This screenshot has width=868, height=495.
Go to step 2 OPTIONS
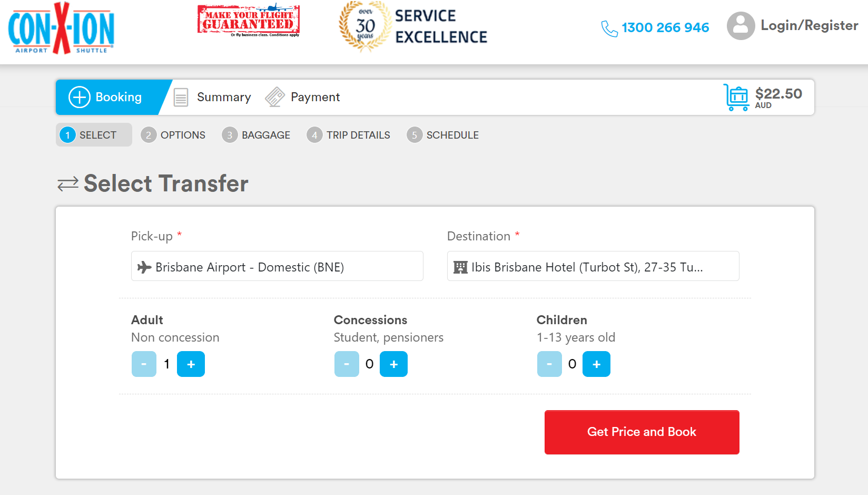click(x=173, y=135)
